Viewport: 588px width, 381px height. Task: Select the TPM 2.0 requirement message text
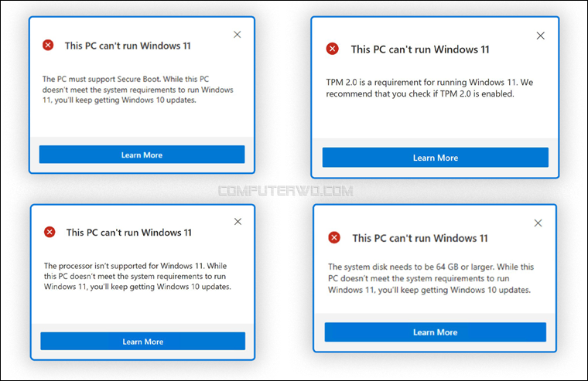[x=429, y=88]
